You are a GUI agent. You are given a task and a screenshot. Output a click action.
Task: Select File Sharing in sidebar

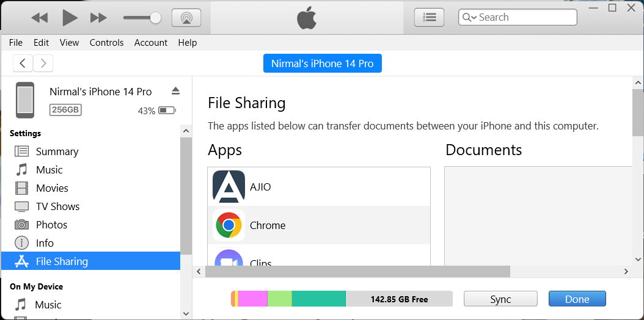point(90,261)
